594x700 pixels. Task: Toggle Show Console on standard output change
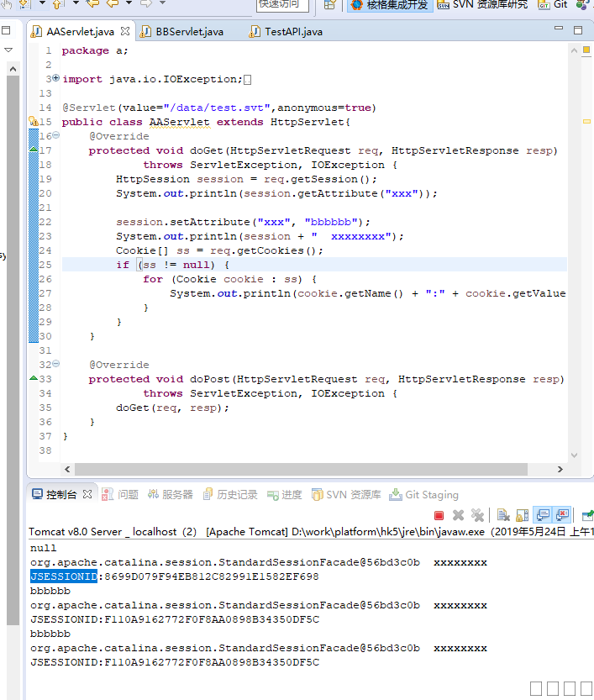tap(543, 515)
